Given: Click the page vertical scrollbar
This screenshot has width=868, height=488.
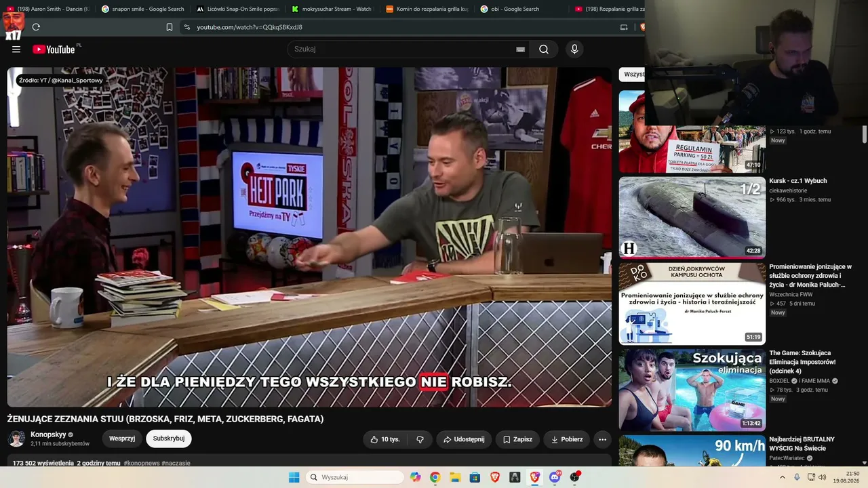Looking at the screenshot, I should click(x=864, y=134).
